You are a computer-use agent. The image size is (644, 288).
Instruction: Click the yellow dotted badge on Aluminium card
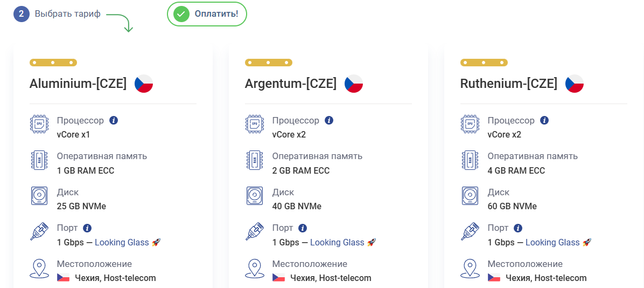tap(53, 63)
